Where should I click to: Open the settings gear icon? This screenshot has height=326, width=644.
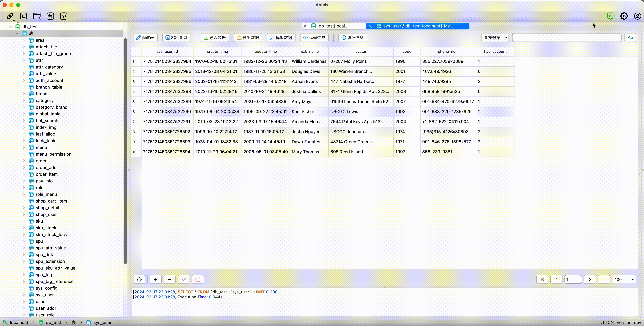pyautogui.click(x=624, y=16)
